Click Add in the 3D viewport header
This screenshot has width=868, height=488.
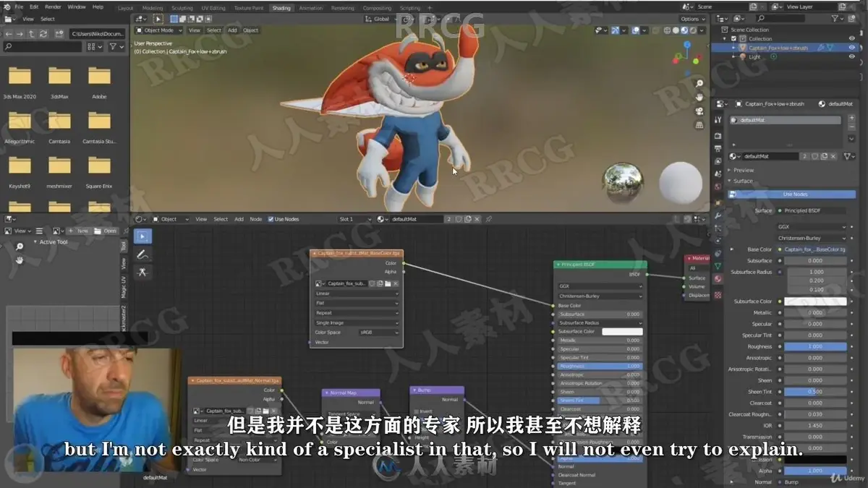pos(232,30)
